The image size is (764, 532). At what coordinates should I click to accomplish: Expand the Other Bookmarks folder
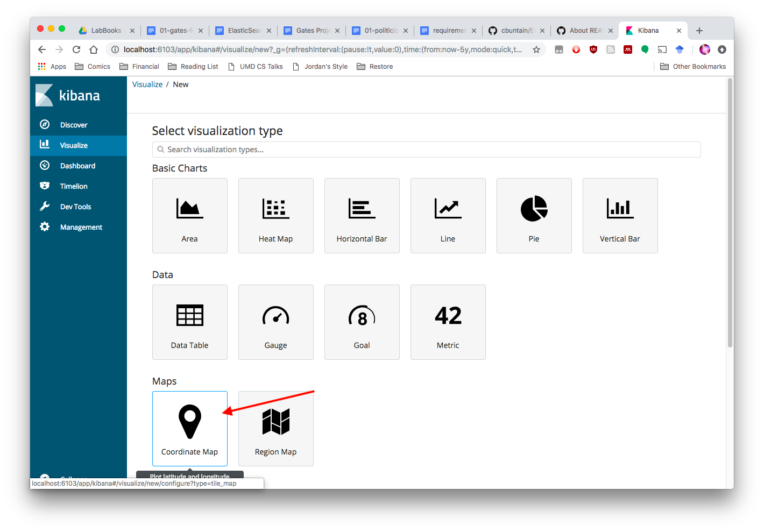pos(693,67)
